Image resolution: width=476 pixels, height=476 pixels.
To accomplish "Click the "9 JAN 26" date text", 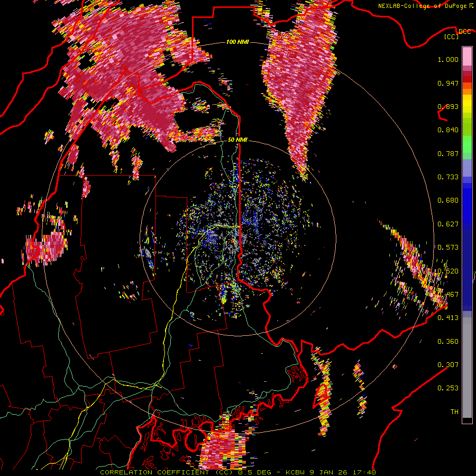I will (x=329, y=472).
